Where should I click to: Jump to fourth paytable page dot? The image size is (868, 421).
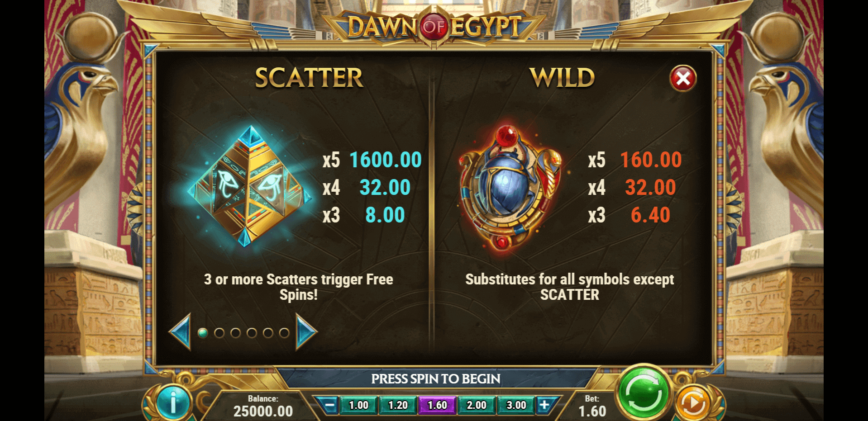(x=252, y=333)
